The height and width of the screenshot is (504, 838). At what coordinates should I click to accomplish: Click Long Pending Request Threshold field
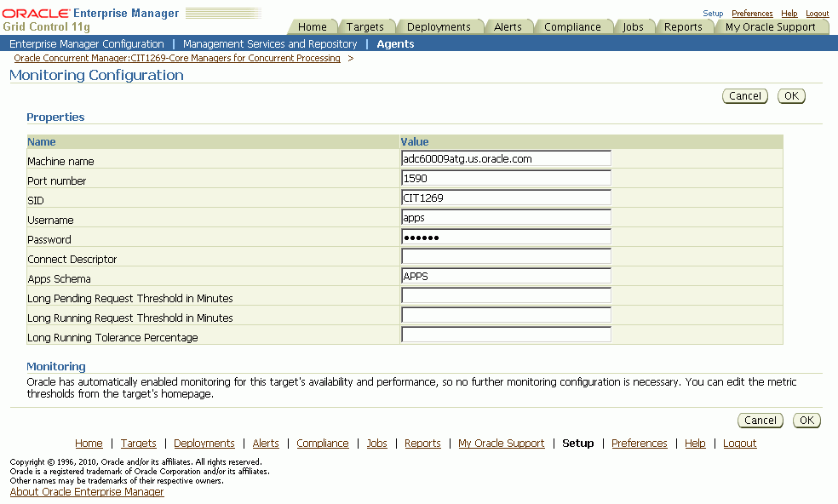pos(506,296)
